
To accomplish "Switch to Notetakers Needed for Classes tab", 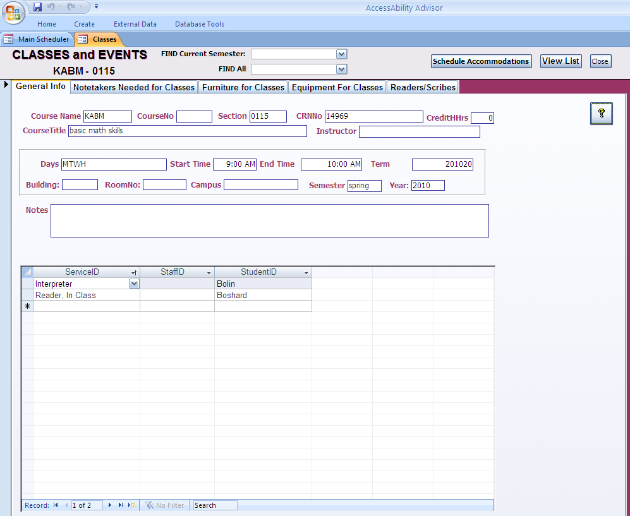I will click(135, 87).
